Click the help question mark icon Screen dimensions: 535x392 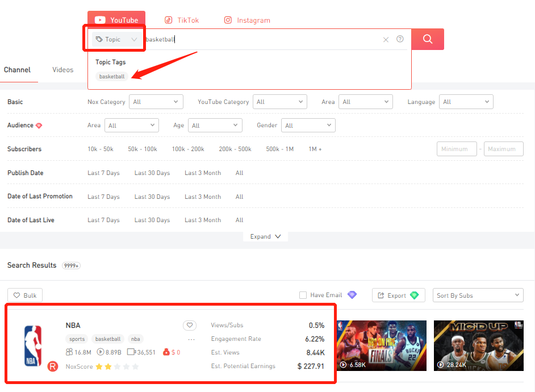click(400, 39)
